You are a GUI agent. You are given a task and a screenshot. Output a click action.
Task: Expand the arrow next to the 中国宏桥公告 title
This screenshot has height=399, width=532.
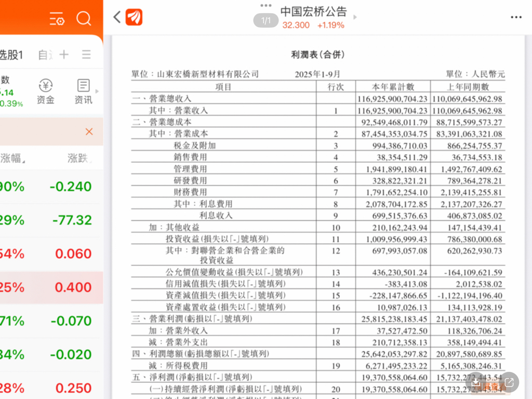(355, 17)
